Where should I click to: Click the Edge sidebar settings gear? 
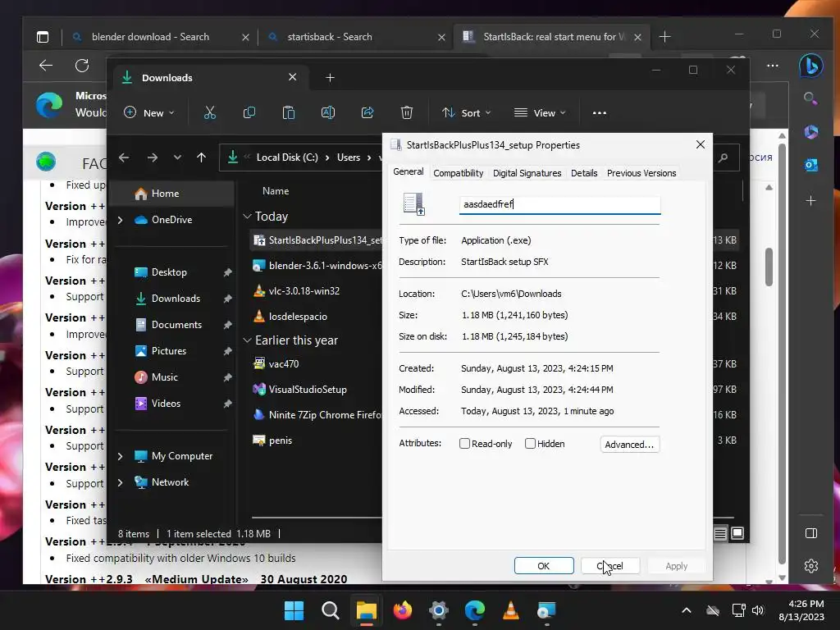(811, 566)
